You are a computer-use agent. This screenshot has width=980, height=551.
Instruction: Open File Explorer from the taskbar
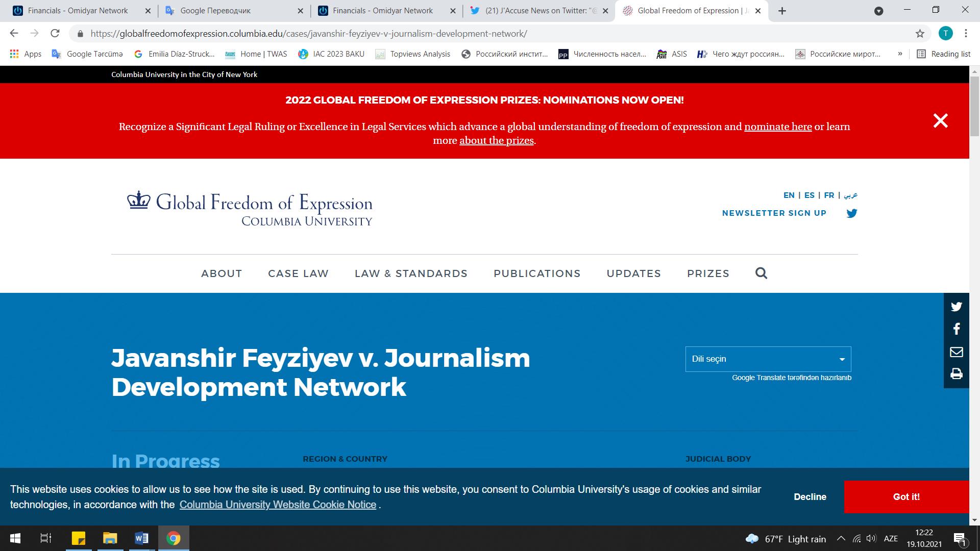click(x=110, y=538)
